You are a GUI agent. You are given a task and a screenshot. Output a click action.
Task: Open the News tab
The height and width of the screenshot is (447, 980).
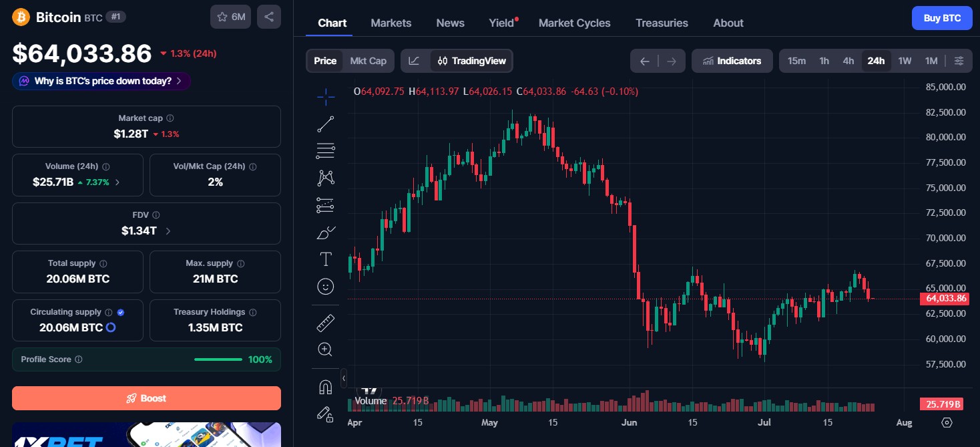[451, 23]
